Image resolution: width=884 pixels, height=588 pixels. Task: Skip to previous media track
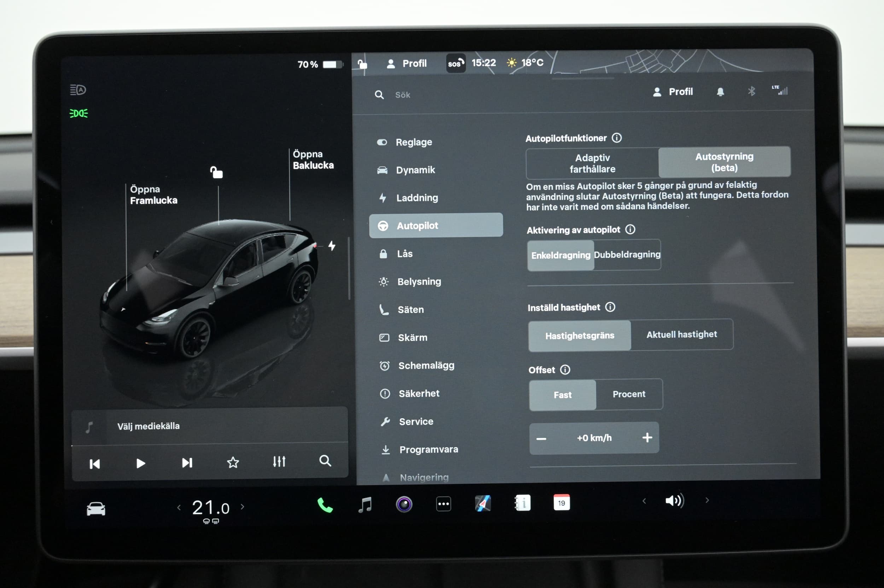pos(94,464)
